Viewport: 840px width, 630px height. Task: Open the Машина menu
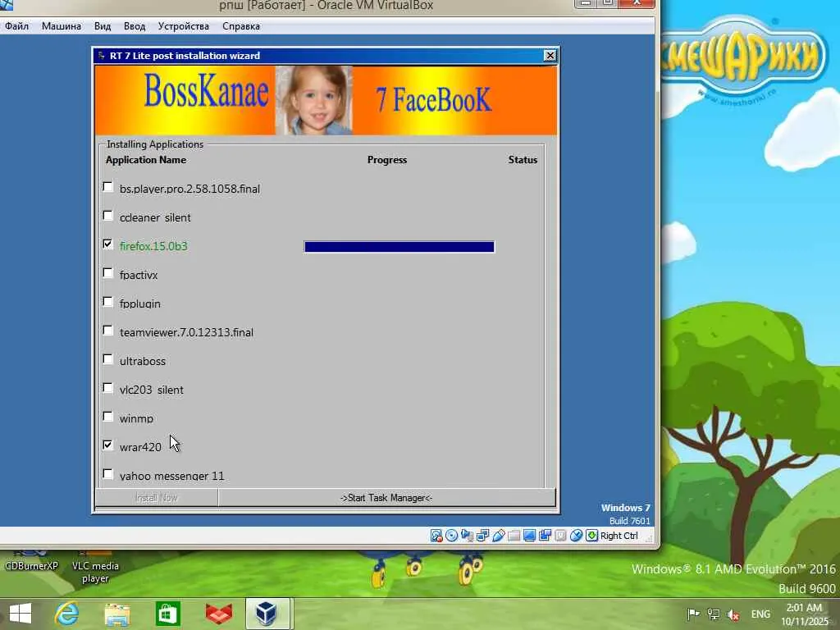[62, 26]
